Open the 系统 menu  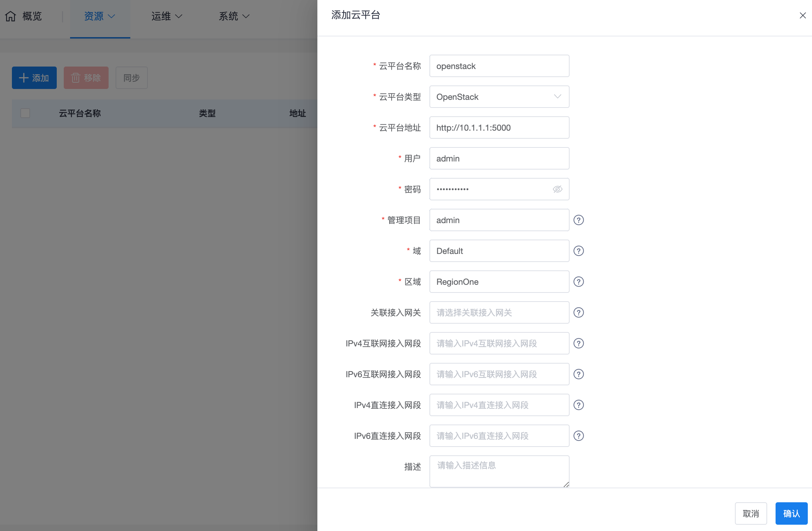(x=234, y=16)
